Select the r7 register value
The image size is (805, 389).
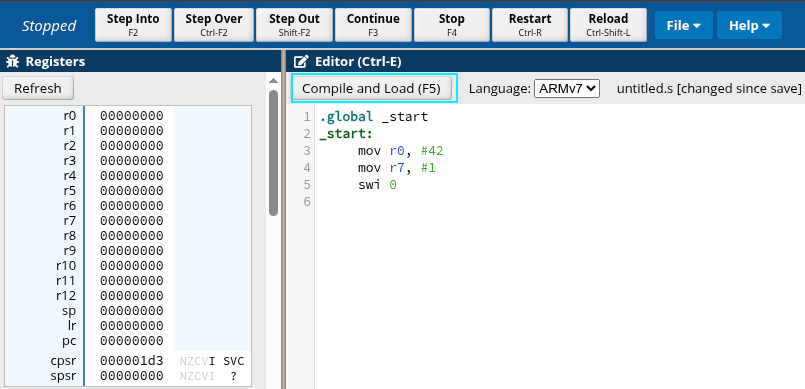click(x=131, y=221)
